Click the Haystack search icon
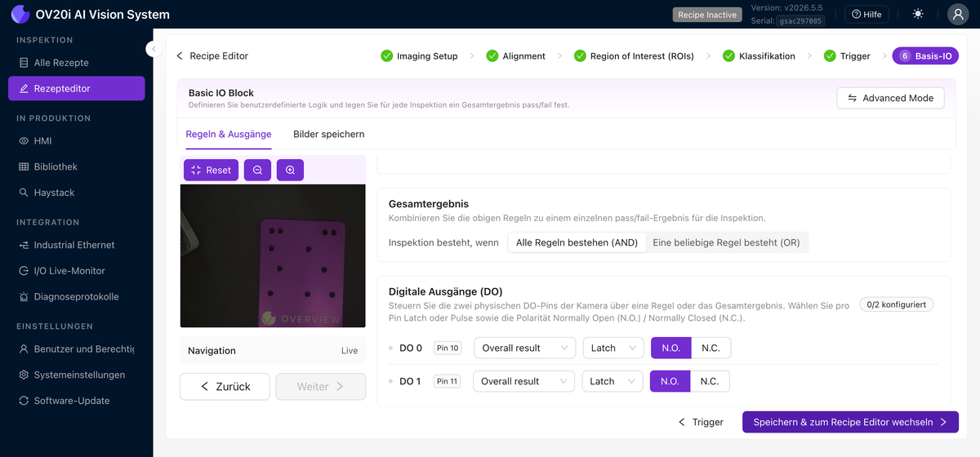980x457 pixels. (24, 193)
